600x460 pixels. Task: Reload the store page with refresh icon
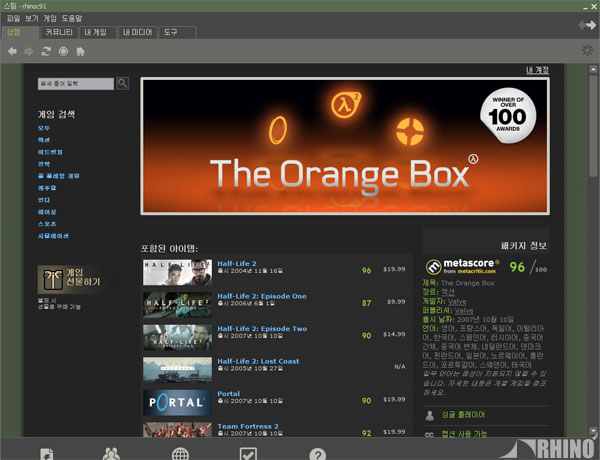[x=46, y=51]
